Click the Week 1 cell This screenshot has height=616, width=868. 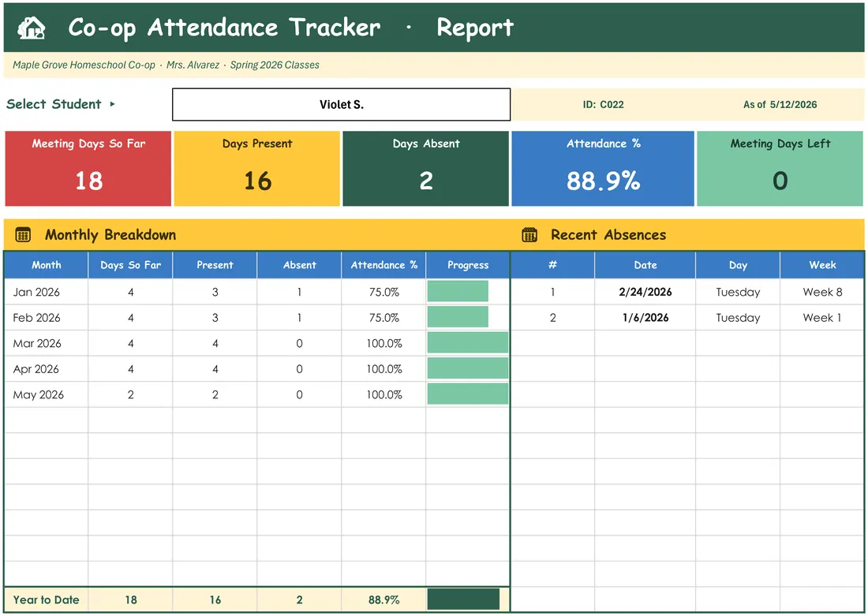(x=822, y=318)
